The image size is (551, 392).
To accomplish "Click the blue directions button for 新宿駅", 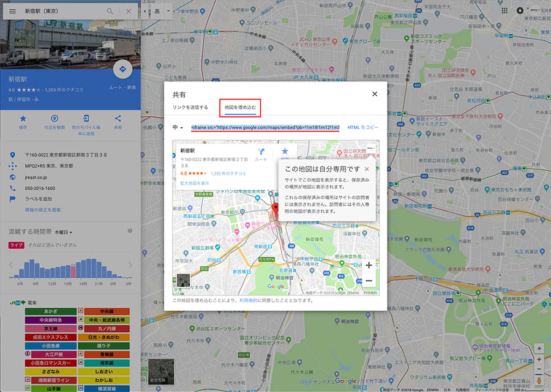I will point(122,69).
